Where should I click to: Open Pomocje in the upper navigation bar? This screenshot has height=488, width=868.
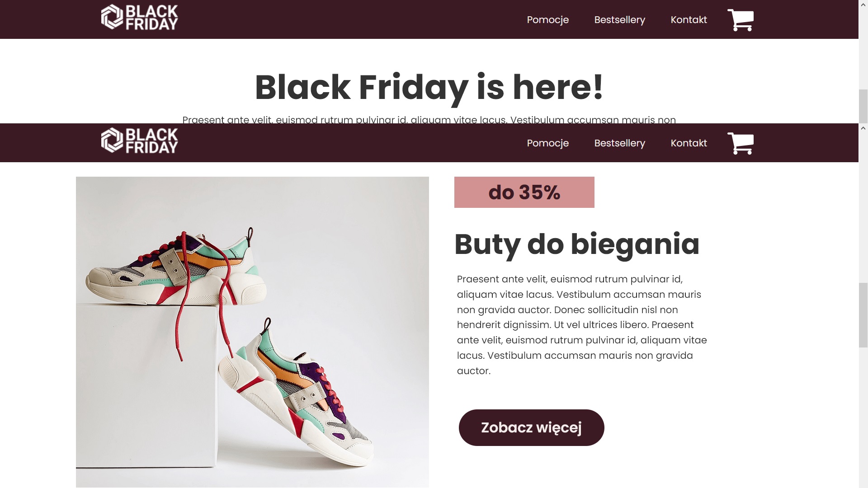(547, 20)
